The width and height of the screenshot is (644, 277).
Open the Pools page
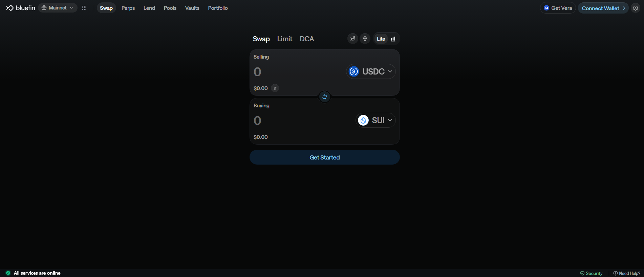click(x=170, y=8)
